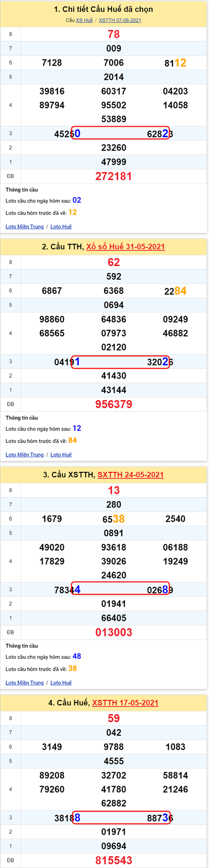Click prize 3 number 45250
The image size is (209, 868).
(x=67, y=134)
